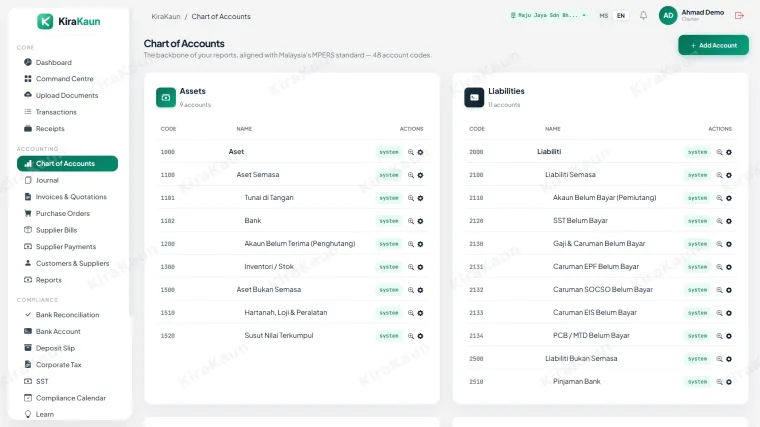Viewport: 760px width, 427px height.
Task: Open settings for Aset Semasa account
Action: (420, 175)
